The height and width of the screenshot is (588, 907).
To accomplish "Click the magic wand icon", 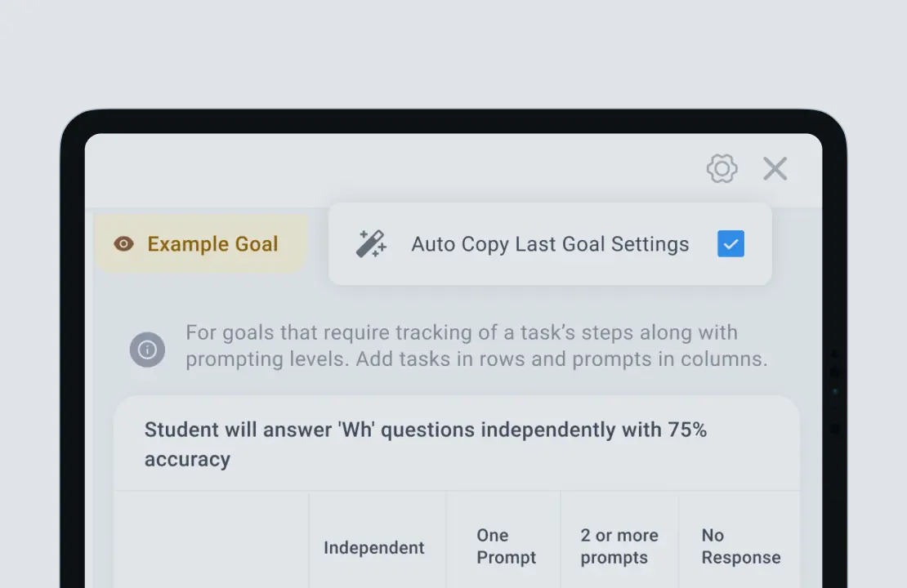I will pyautogui.click(x=371, y=244).
